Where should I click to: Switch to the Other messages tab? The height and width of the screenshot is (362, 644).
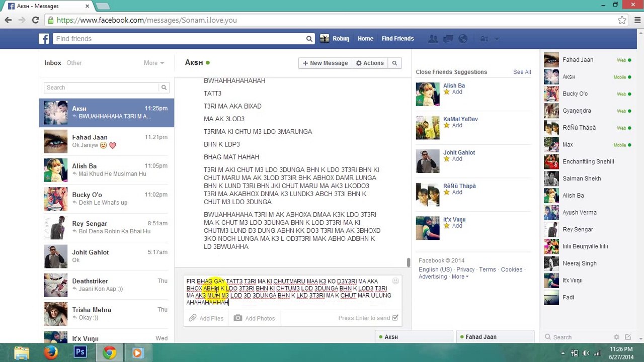(74, 63)
